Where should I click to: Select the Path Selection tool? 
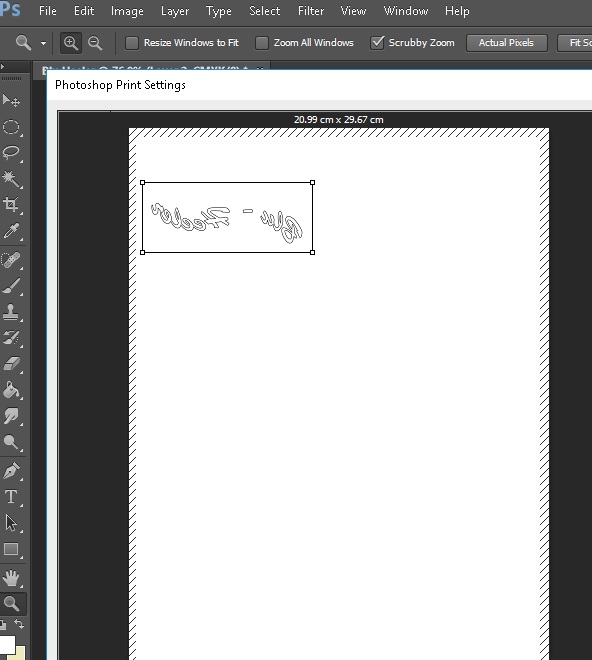[11, 523]
